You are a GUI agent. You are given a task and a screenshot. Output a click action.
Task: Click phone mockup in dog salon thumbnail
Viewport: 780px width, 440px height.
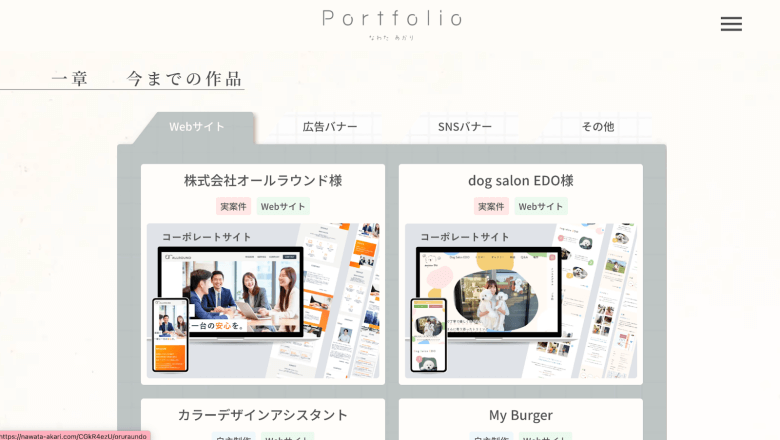(428, 335)
